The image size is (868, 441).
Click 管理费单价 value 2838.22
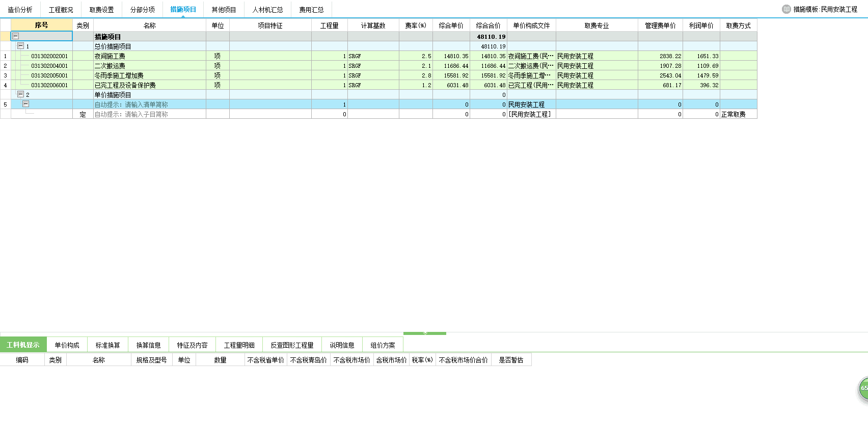tap(661, 56)
